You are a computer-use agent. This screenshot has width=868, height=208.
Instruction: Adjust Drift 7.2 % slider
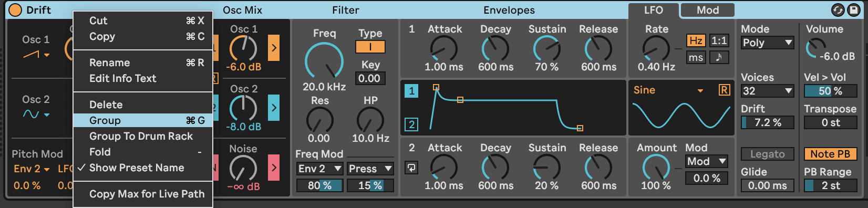click(x=767, y=122)
